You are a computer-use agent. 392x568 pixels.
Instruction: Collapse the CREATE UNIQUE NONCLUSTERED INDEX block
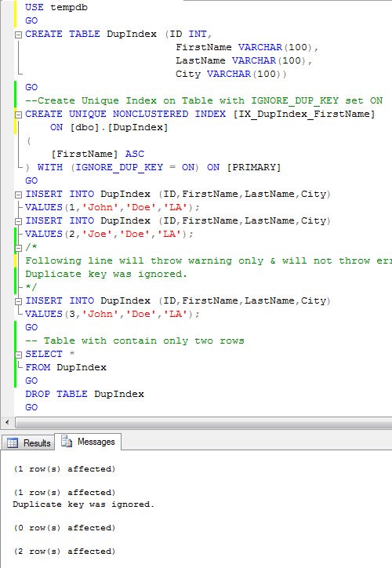(x=18, y=115)
